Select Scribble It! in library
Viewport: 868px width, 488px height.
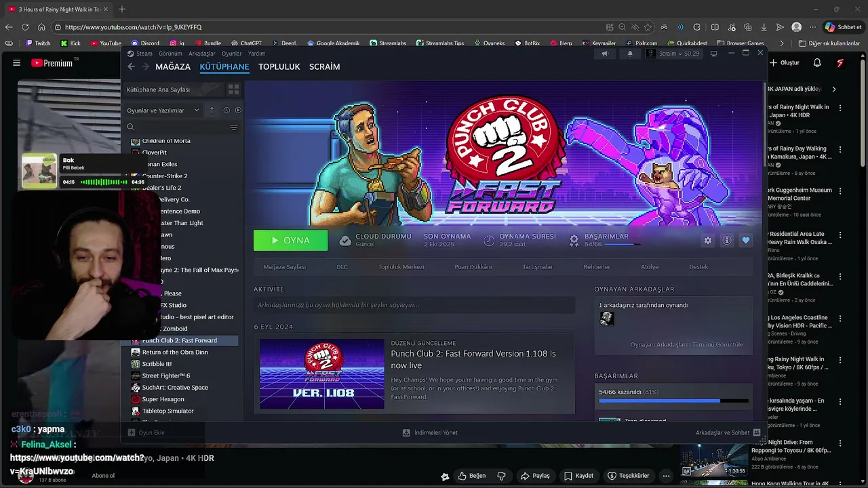[x=157, y=364]
